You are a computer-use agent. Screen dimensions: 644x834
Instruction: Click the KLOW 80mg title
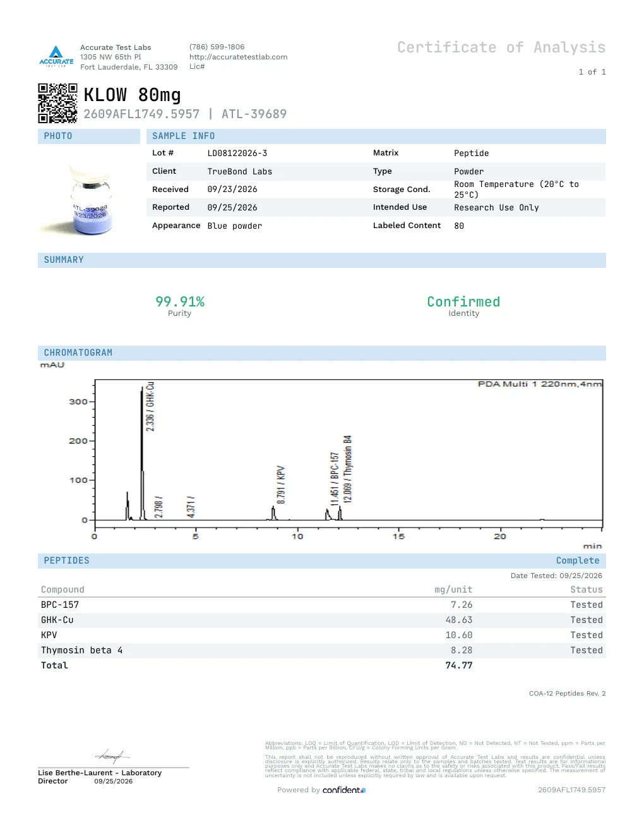[x=133, y=95]
